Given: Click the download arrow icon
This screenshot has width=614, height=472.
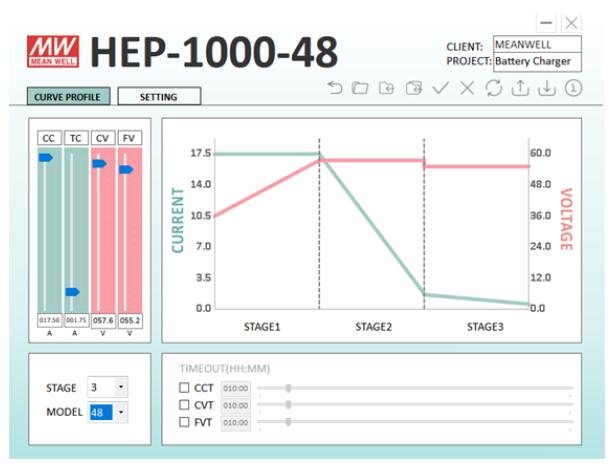Looking at the screenshot, I should coord(547,88).
